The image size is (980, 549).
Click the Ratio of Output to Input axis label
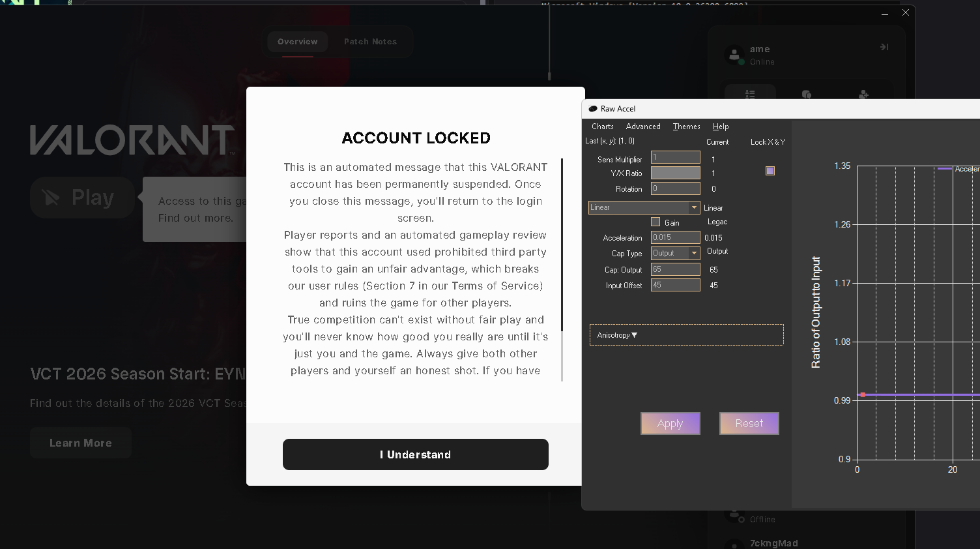[x=816, y=312]
